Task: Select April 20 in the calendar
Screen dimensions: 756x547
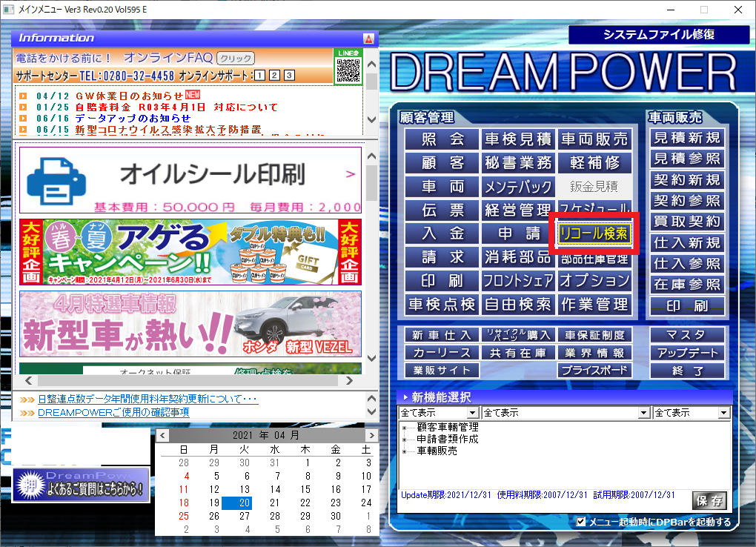Action: pos(236,503)
